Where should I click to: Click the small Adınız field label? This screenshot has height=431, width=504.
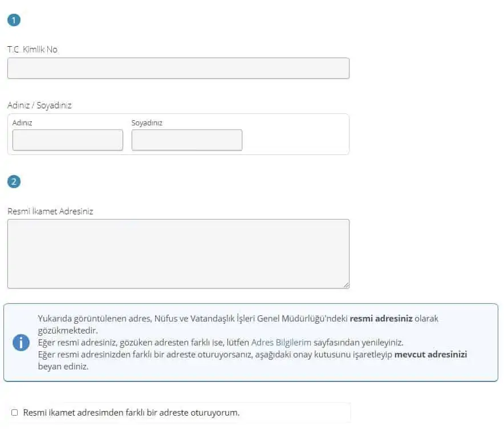22,123
